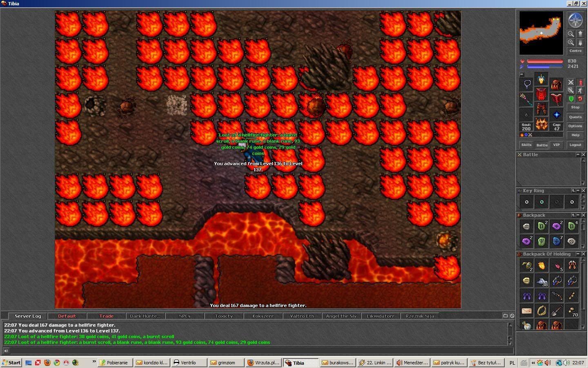This screenshot has height=368, width=588.
Task: Toggle secure mode red fist
Action: click(x=580, y=99)
